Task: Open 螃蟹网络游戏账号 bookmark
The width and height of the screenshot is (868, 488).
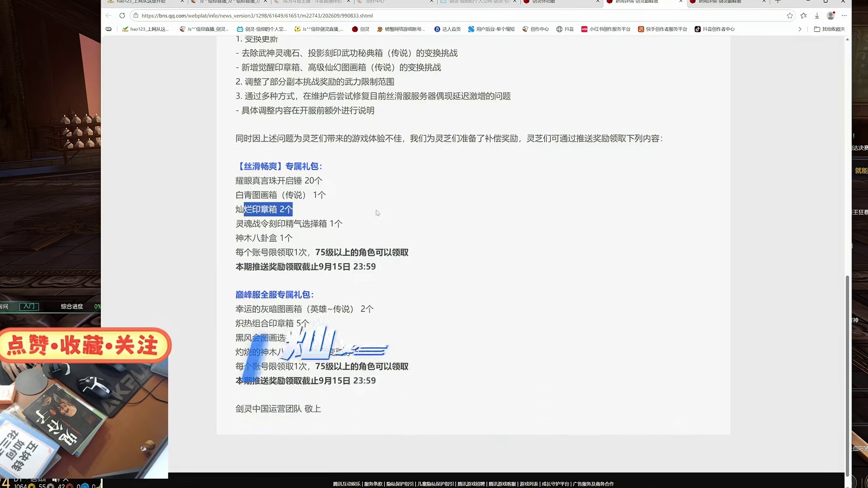Action: (x=401, y=29)
